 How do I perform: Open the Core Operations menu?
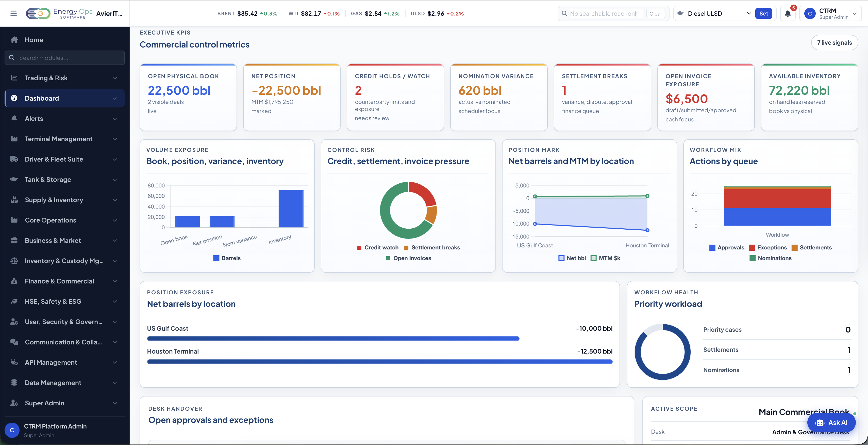tap(65, 220)
